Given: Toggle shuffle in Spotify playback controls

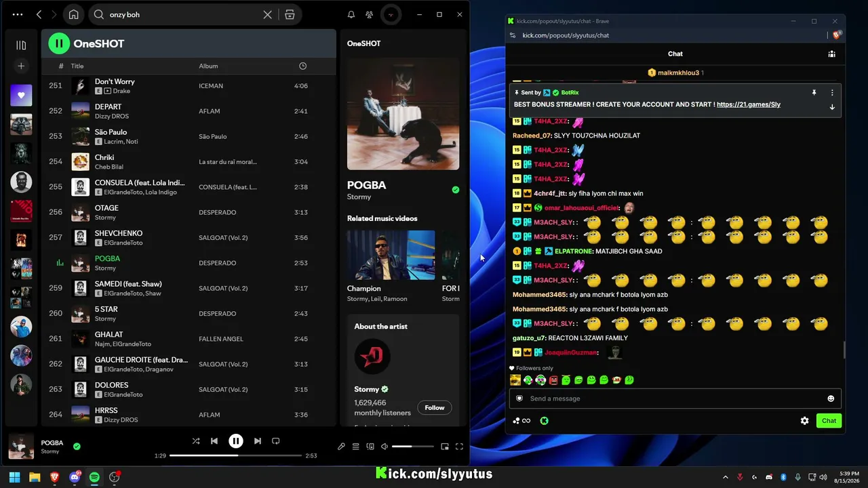Looking at the screenshot, I should (196, 441).
